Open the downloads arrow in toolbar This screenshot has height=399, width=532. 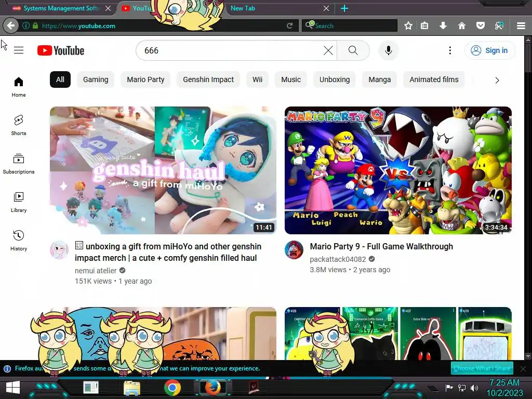pyautogui.click(x=443, y=26)
